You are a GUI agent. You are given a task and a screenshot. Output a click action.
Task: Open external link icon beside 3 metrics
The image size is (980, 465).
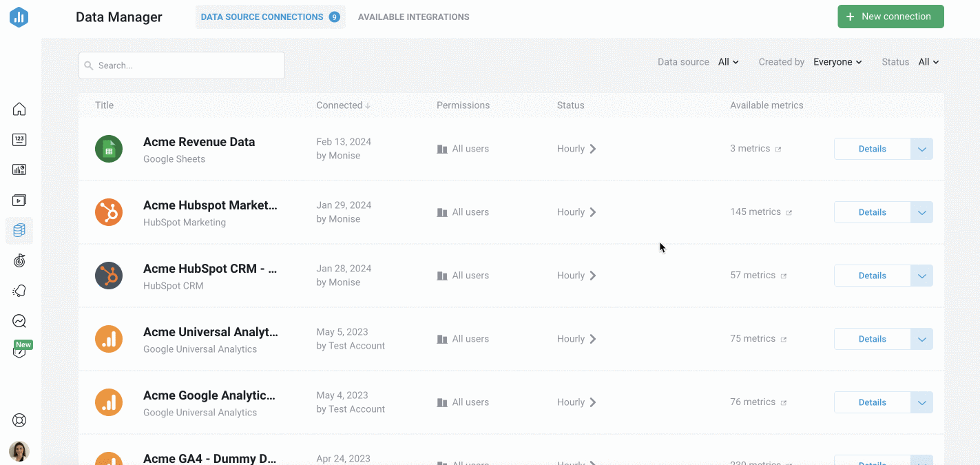tap(778, 149)
